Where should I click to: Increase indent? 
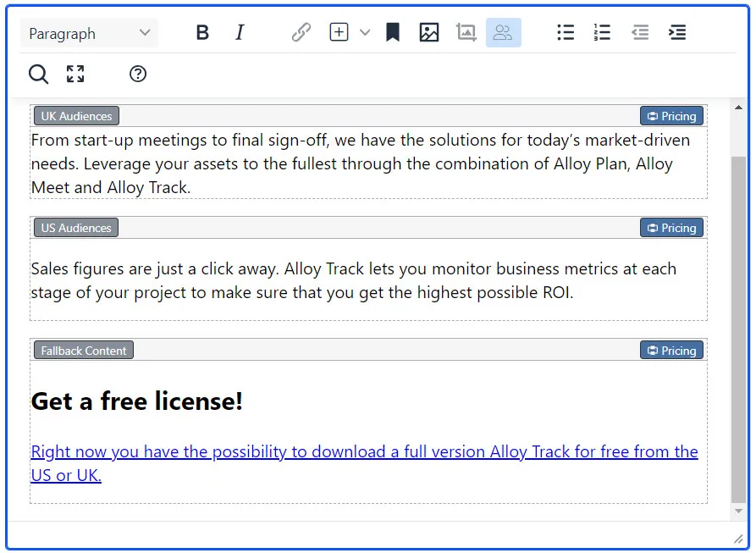[677, 33]
